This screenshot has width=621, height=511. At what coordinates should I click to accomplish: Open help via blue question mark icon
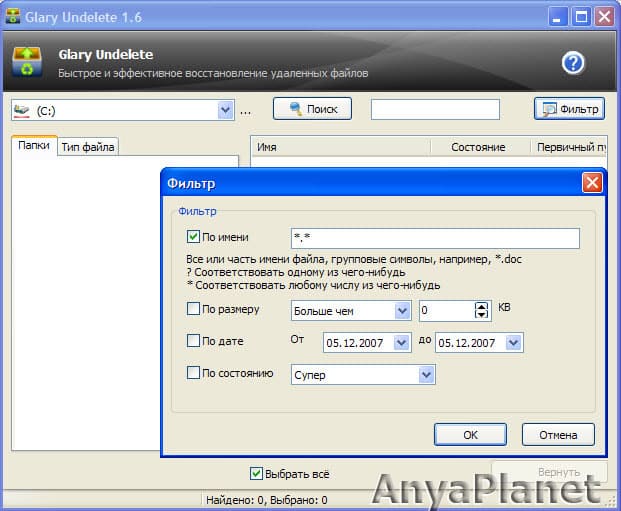point(573,63)
